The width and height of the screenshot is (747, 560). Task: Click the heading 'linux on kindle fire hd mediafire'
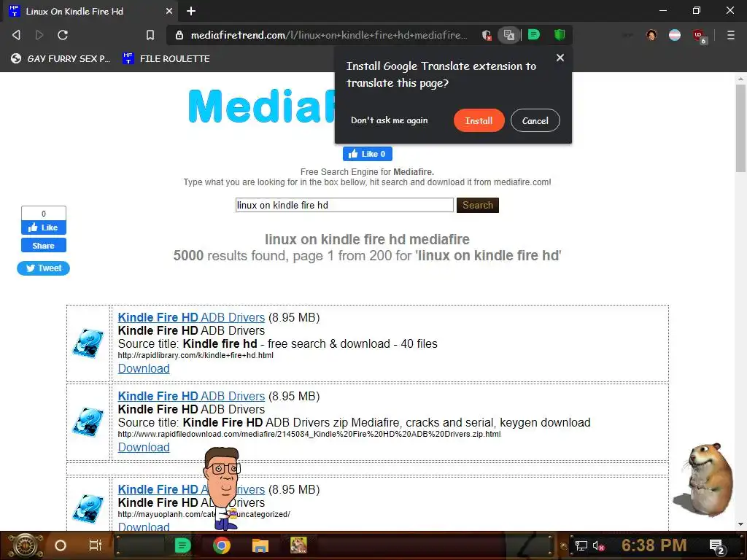click(x=368, y=239)
